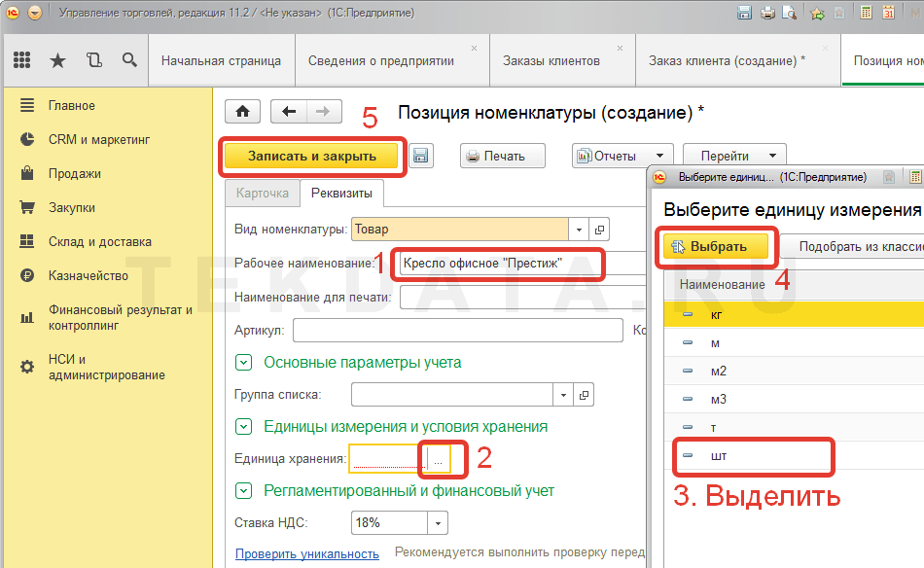Viewport: 924px width, 568px height.
Task: Close the Сведения о предприятии tab
Action: click(x=474, y=49)
